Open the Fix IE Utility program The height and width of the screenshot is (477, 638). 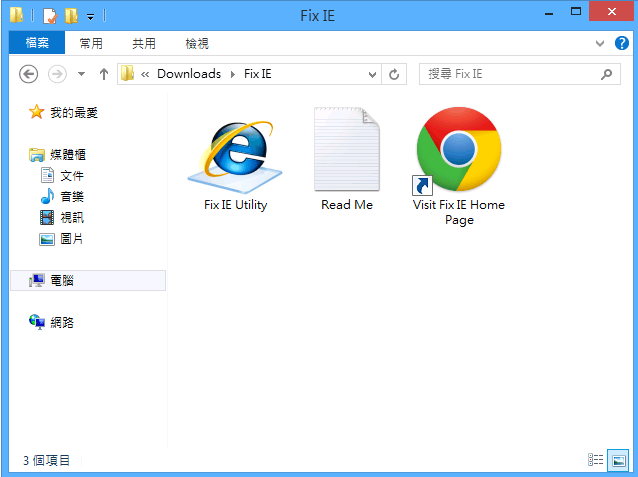click(235, 166)
